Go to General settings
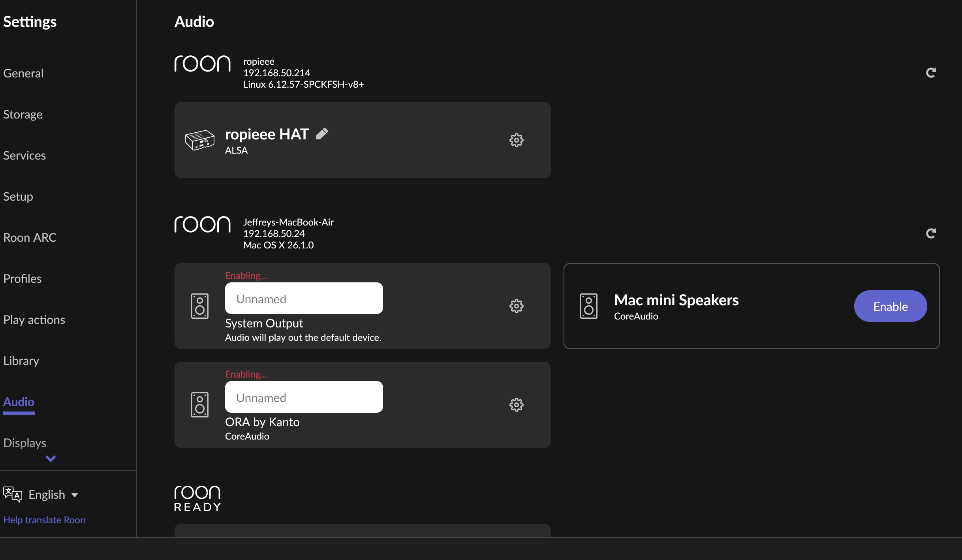This screenshot has height=560, width=962. (23, 73)
